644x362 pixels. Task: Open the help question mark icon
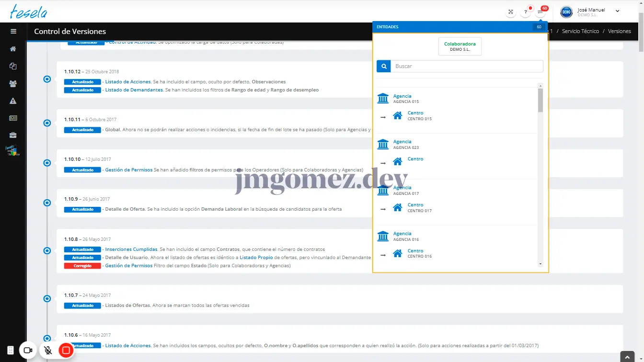(x=526, y=12)
